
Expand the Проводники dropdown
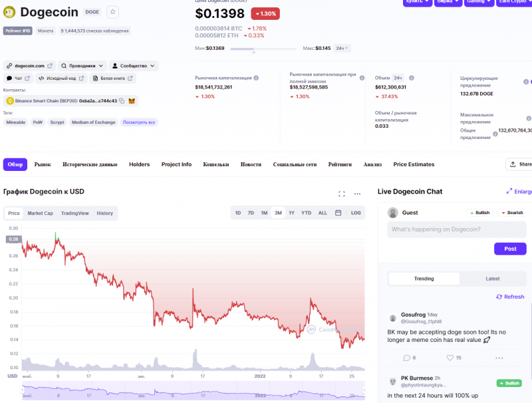click(x=82, y=66)
